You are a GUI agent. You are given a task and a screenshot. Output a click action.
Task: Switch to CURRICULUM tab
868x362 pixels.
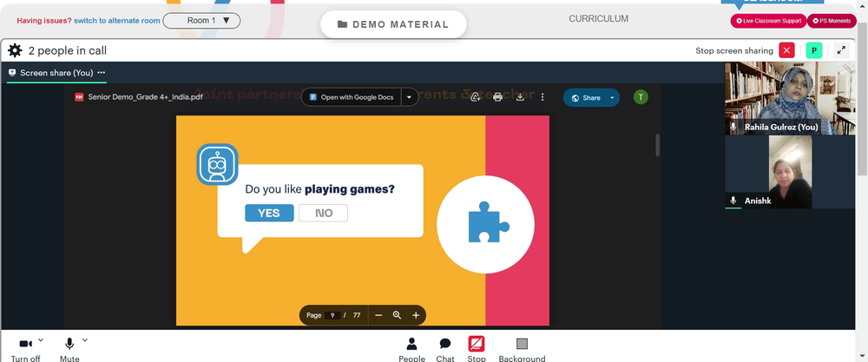click(x=598, y=19)
